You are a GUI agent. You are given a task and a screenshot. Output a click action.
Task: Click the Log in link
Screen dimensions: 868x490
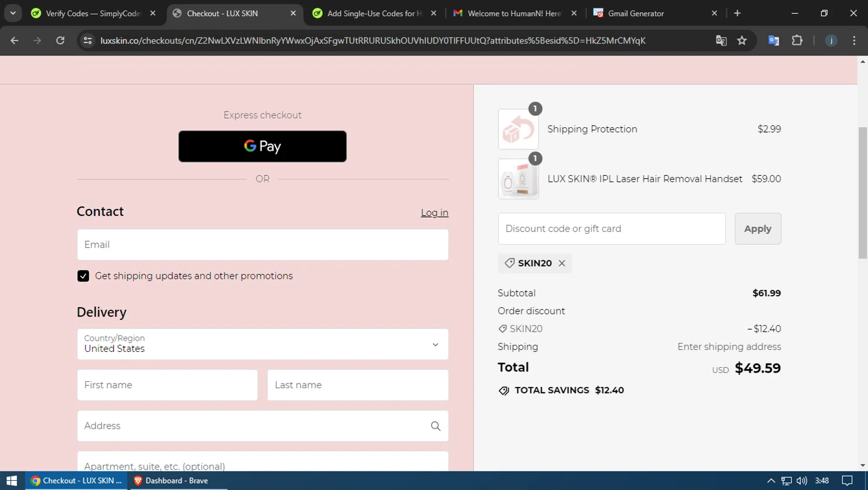coord(435,213)
